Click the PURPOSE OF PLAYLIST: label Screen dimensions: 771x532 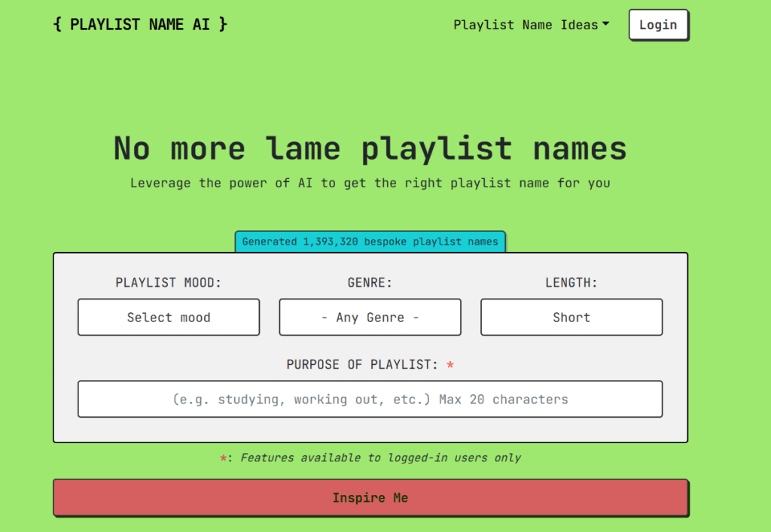coord(362,364)
